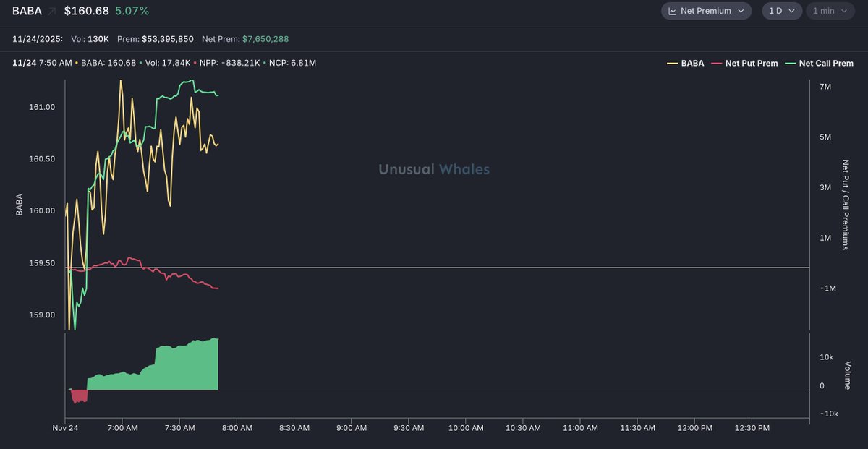Open the Net Premium chart type dropdown
The width and height of the screenshot is (868, 449).
click(x=706, y=11)
